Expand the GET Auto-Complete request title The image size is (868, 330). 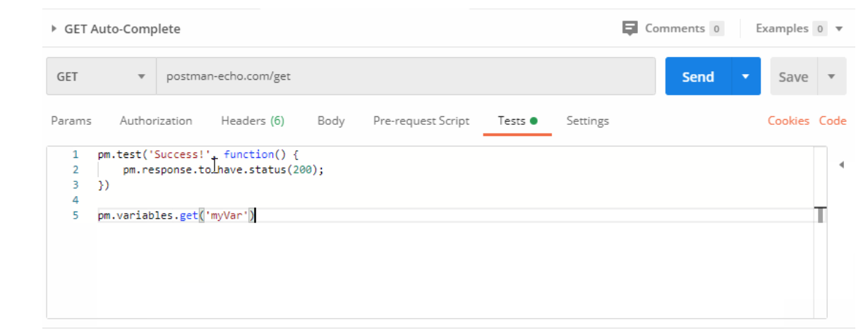point(54,29)
